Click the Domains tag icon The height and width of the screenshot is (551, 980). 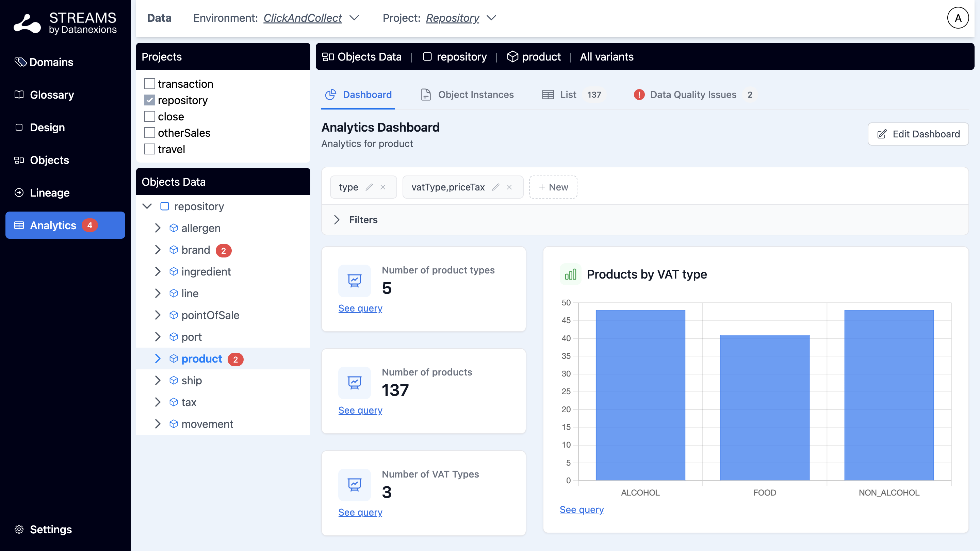tap(20, 62)
